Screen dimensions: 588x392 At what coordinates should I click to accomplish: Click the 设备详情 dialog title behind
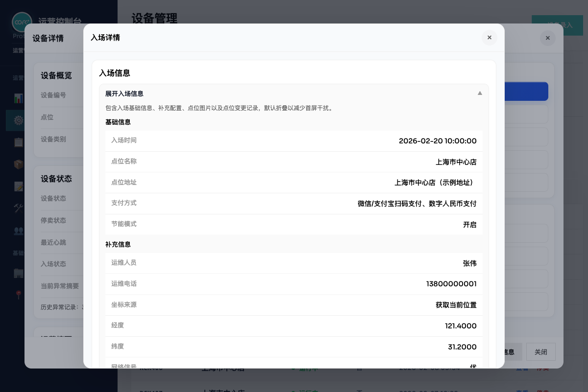click(48, 38)
